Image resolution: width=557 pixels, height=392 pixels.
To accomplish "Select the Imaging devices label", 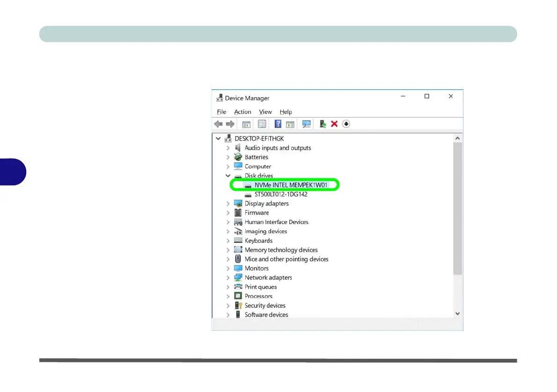I will [x=266, y=232].
